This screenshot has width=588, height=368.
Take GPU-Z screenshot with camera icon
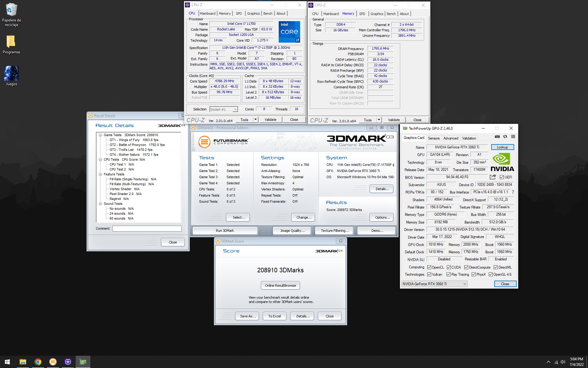click(497, 137)
